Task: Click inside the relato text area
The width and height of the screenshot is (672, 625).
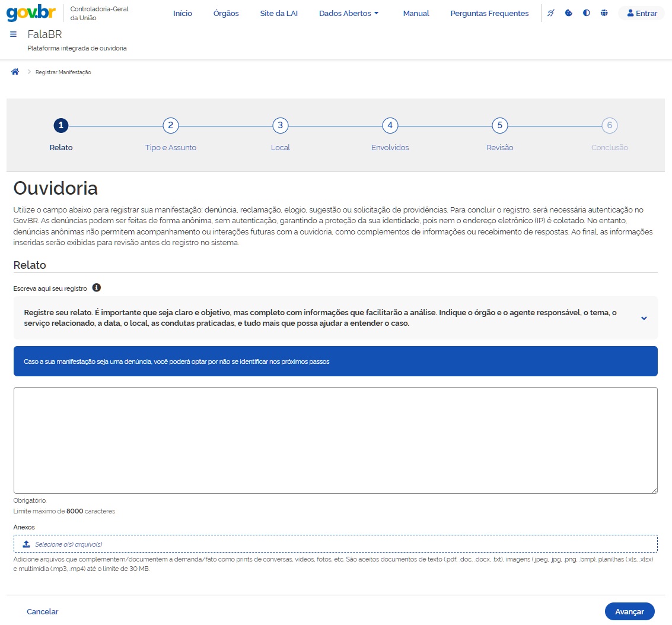Action: click(335, 440)
